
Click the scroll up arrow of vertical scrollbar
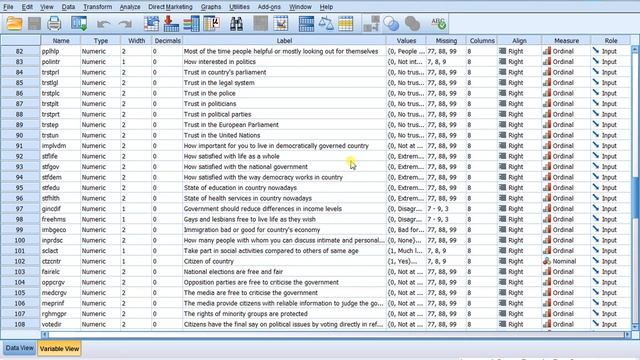pos(635,49)
